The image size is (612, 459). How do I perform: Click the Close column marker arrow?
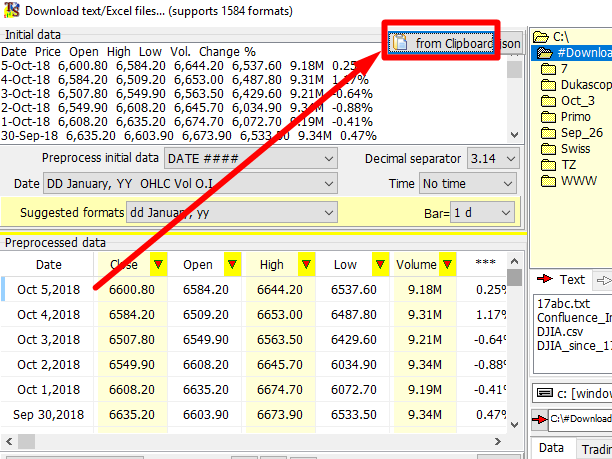[x=157, y=264]
